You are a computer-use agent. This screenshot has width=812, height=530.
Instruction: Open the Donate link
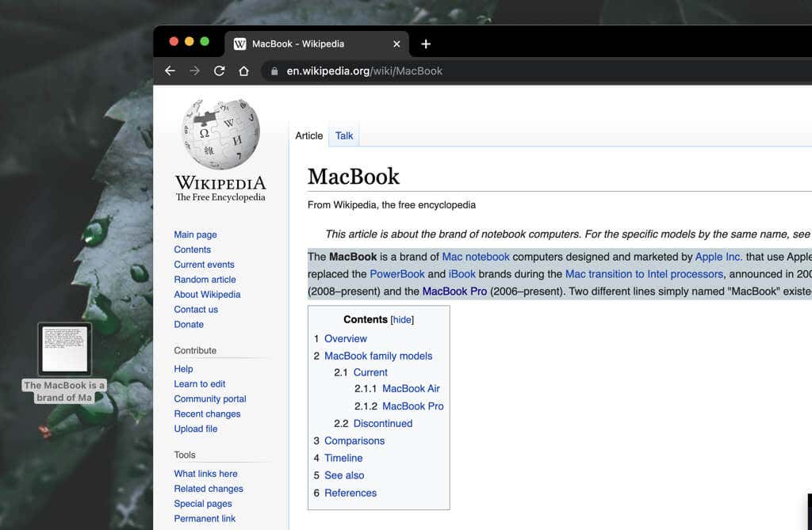(x=189, y=325)
